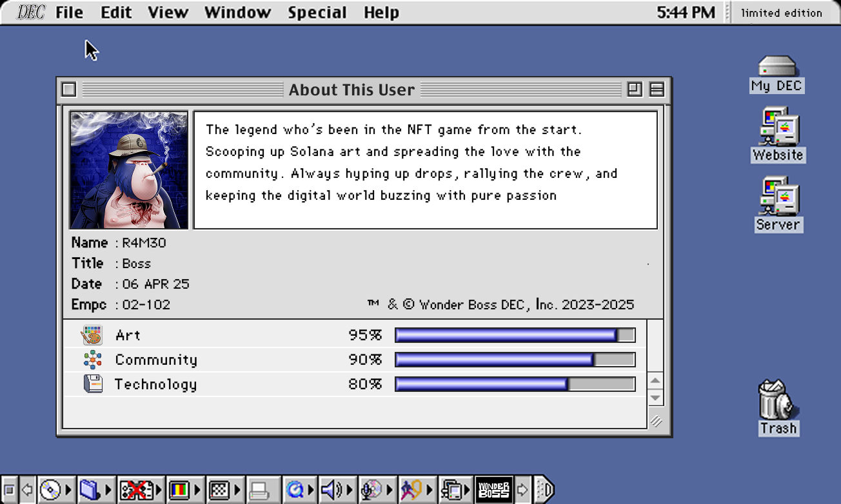
Task: Expand the speaker volume strip arrow
Action: point(350,490)
